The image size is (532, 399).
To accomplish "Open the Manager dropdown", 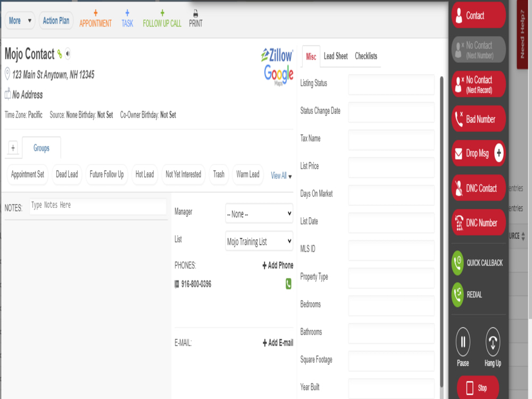I will point(259,213).
